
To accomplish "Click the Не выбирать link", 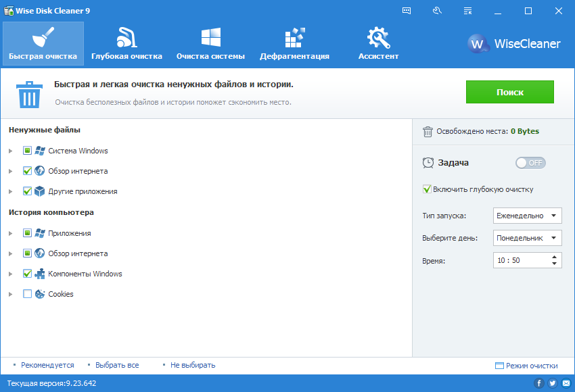I will pos(193,365).
